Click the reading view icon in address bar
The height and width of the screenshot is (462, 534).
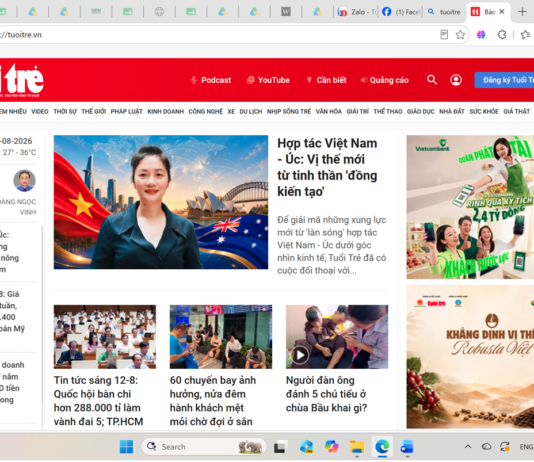pos(444,35)
